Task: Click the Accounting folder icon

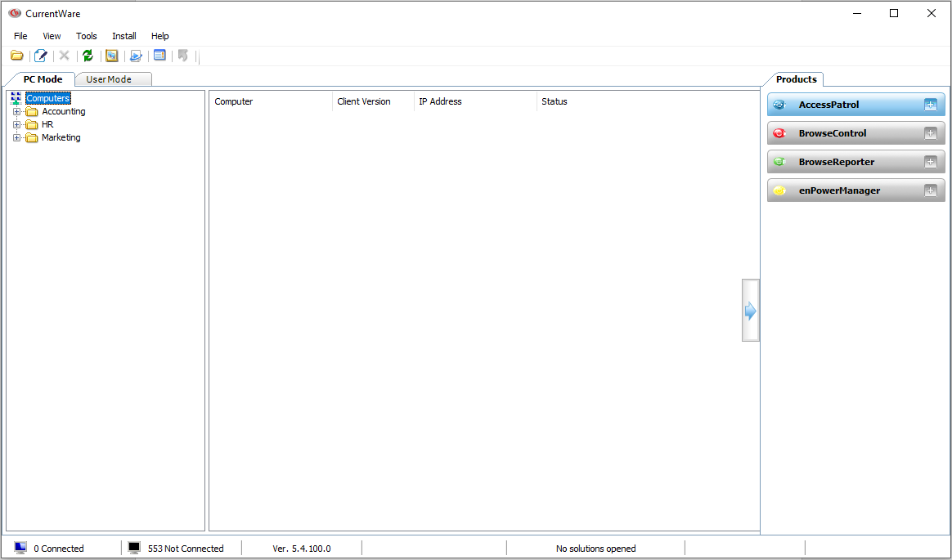Action: tap(32, 112)
